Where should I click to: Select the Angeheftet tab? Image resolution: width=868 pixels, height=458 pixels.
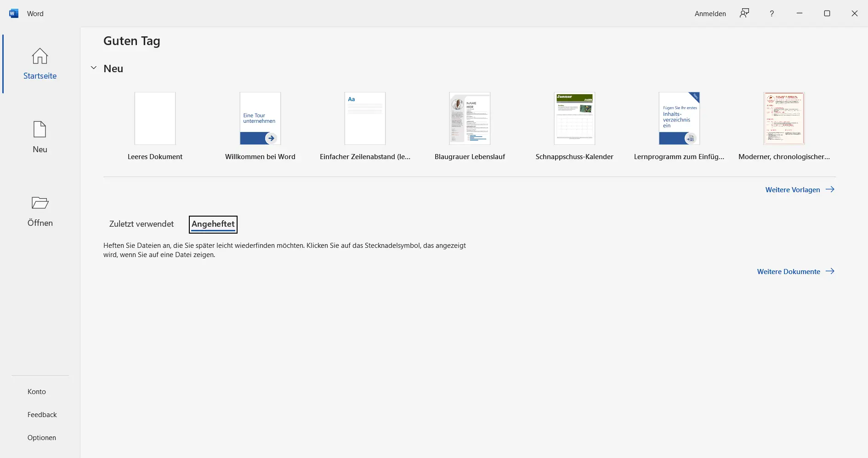click(213, 224)
